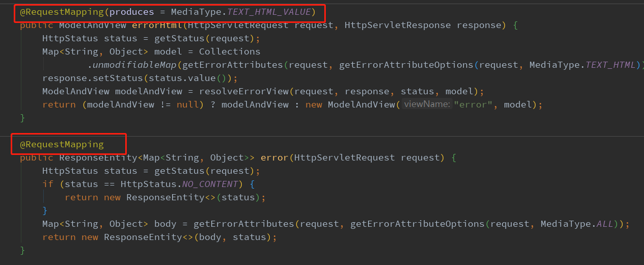
Task: Click the TEXT_HTML_VALUE constant in the first annotation
Action: click(x=269, y=12)
